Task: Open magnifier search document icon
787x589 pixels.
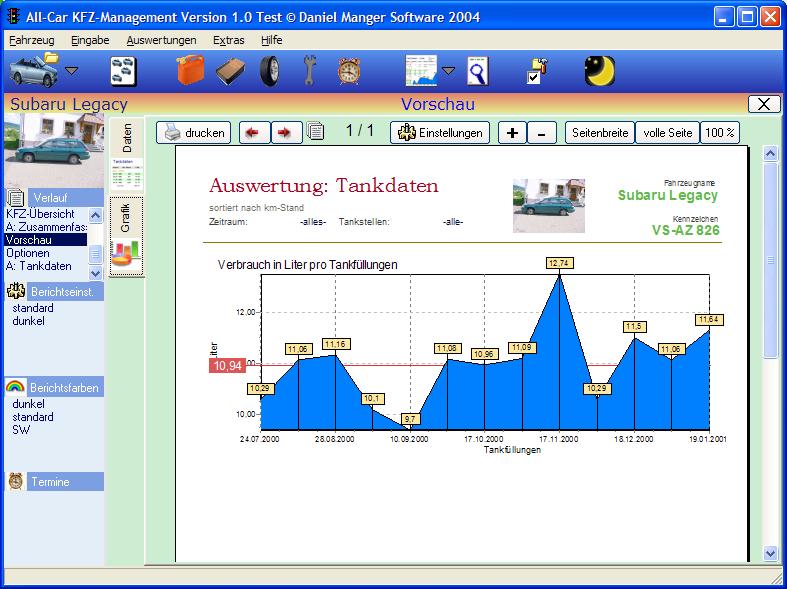Action: (477, 71)
